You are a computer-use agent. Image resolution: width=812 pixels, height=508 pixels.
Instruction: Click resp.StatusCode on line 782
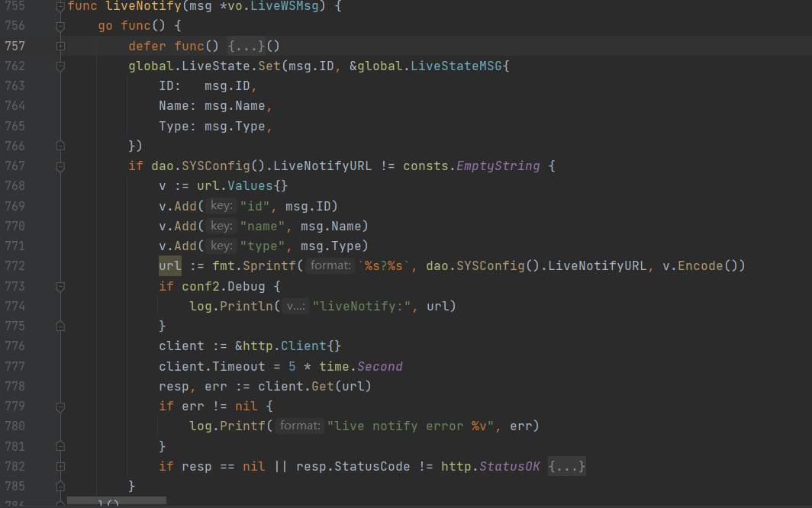[x=353, y=467]
